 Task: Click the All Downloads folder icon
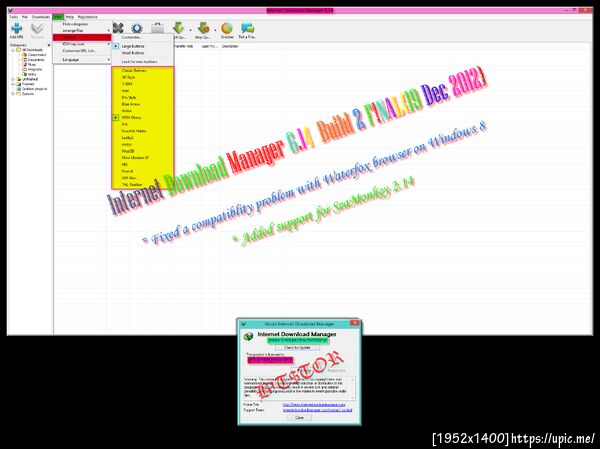[18, 50]
